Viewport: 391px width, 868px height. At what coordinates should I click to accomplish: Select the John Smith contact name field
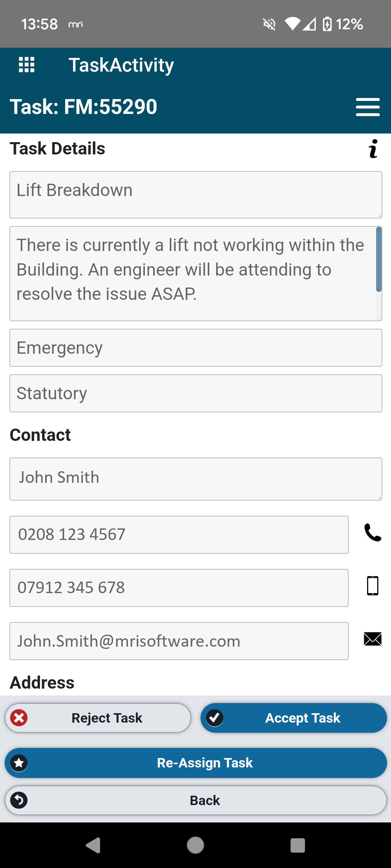(x=195, y=479)
